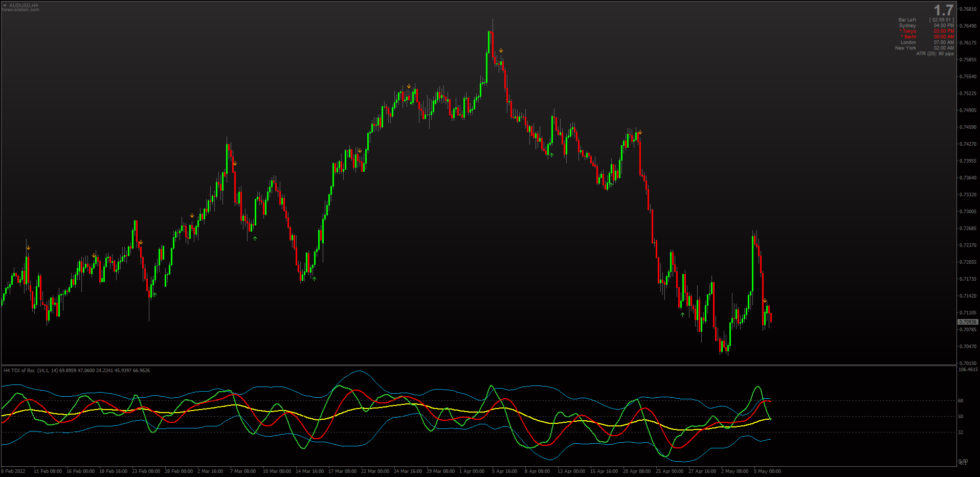Click the 5 Apr 16:00 time axis label
Image resolution: width=980 pixels, height=477 pixels.
(x=504, y=471)
